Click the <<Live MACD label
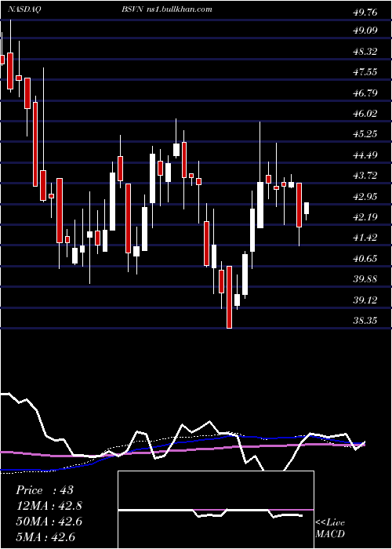Viewport: 392px width, 549px height. [x=330, y=529]
